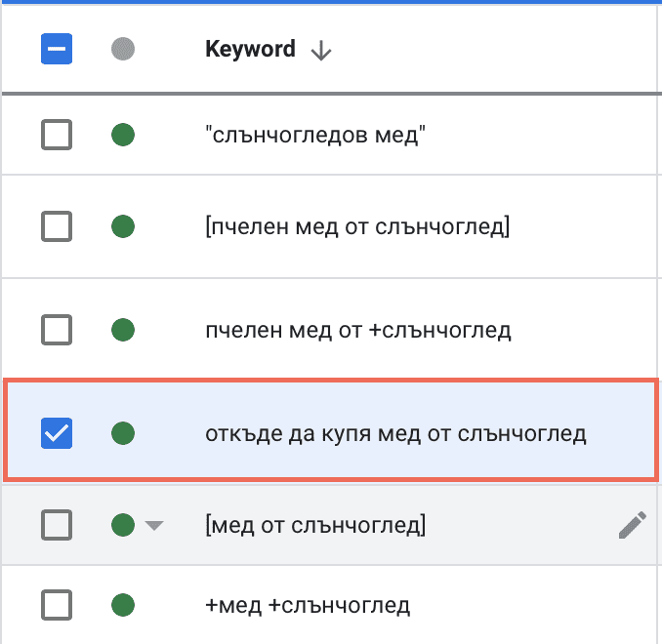This screenshot has height=644, width=662.
Task: Click the pencil edit icon for [мед от слънчоглед]
Action: tap(633, 527)
